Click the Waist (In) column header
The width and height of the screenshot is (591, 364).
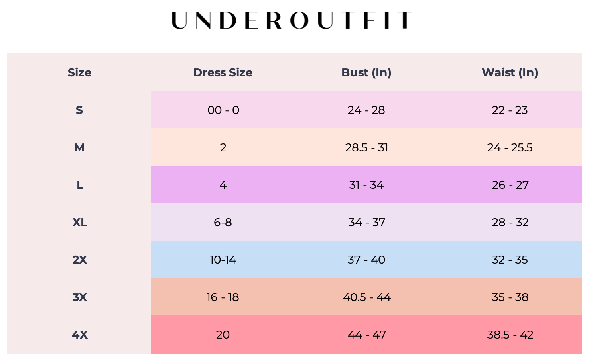pos(510,72)
